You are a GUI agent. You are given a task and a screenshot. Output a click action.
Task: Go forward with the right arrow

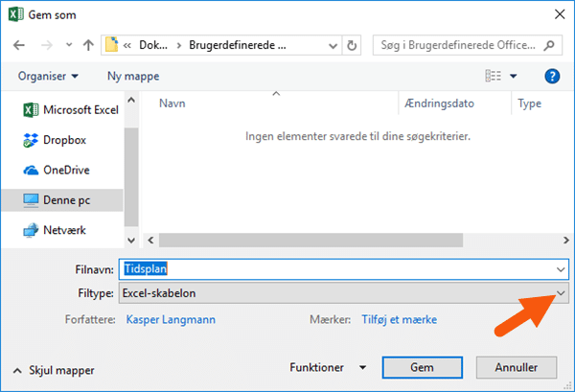tap(47, 45)
